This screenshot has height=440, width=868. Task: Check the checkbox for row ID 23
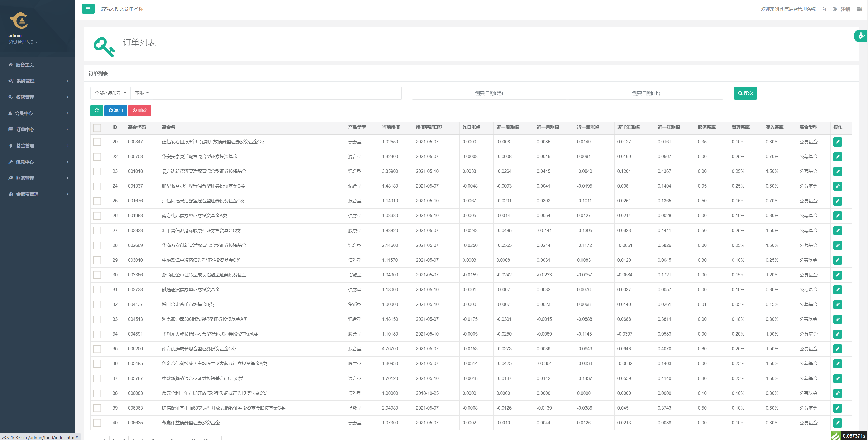click(97, 171)
